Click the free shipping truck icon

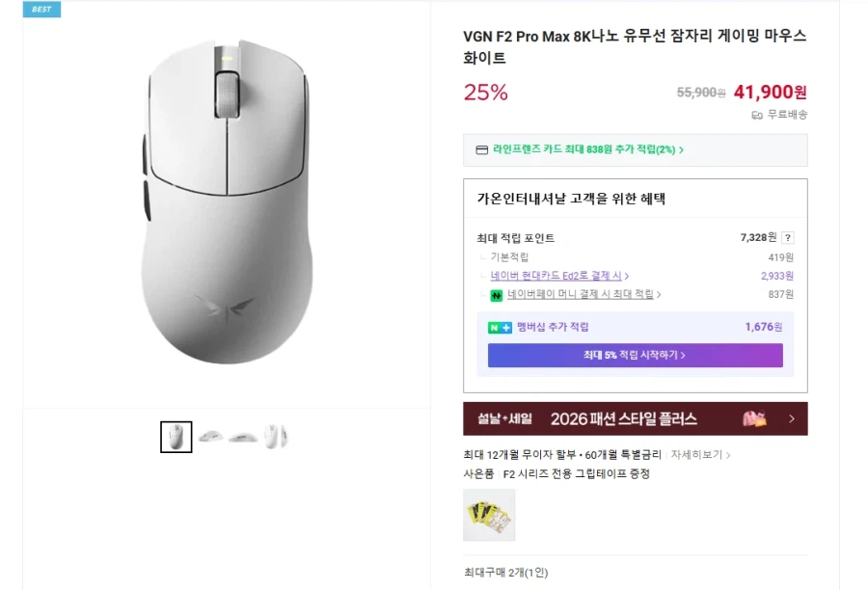756,117
